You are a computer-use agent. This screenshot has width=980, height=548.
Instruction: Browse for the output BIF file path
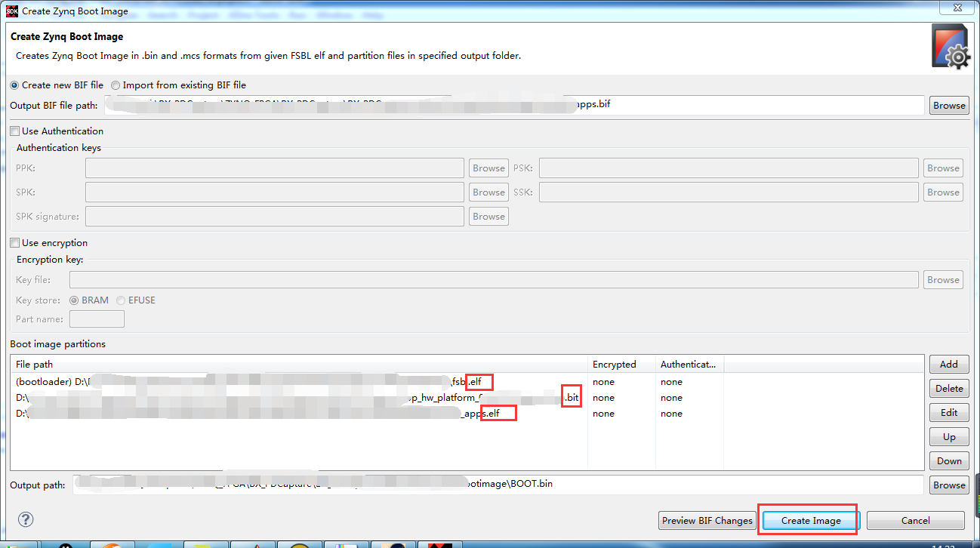pos(948,106)
